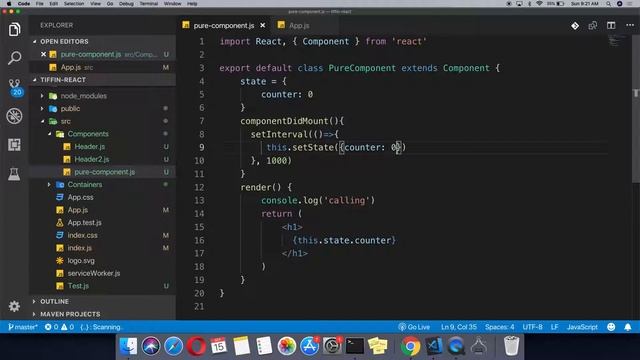
Task: Open Calendar from the Dock
Action: (x=219, y=346)
